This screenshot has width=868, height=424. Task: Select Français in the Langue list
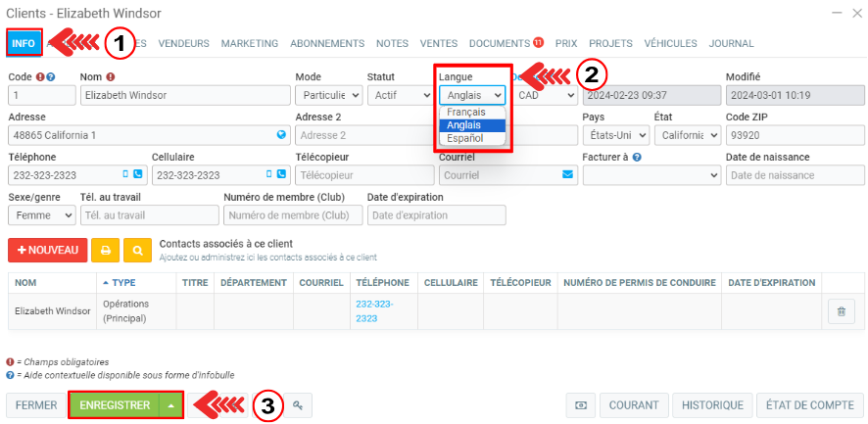pos(466,113)
